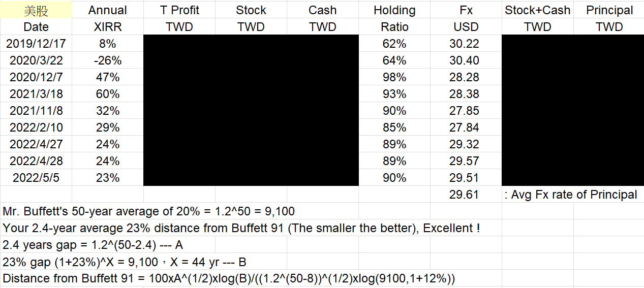Click the Annual column header cell
Screen dimensions: 644x288
click(x=108, y=10)
